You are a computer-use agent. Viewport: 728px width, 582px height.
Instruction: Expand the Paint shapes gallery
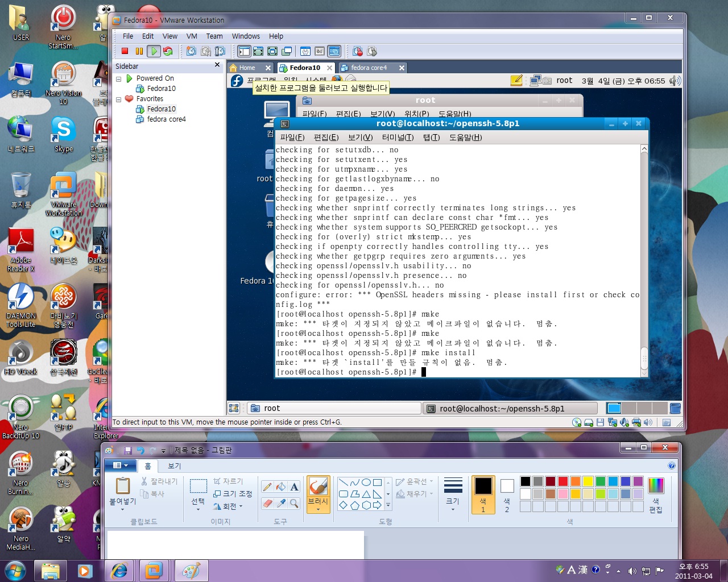[388, 505]
